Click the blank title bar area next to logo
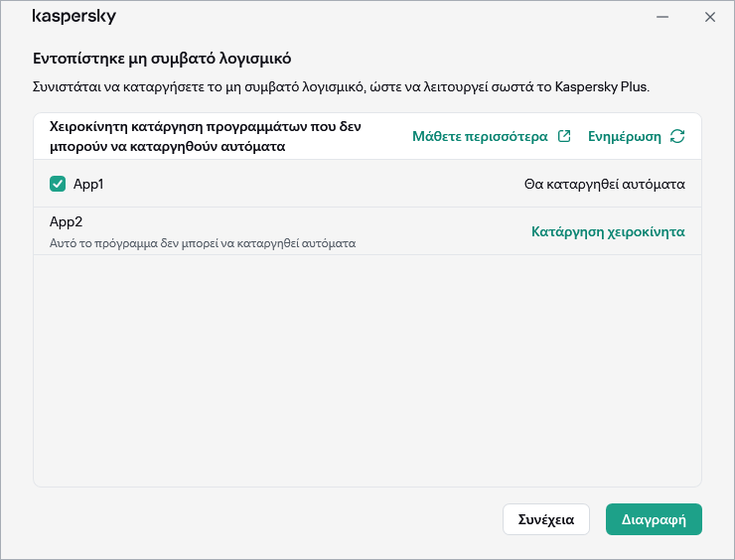 377,17
